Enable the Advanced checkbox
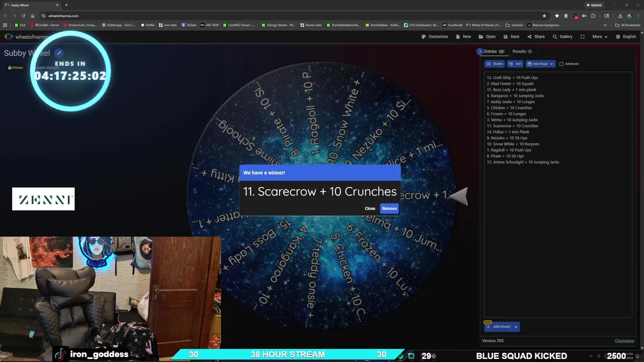644x362 pixels. pyautogui.click(x=561, y=64)
